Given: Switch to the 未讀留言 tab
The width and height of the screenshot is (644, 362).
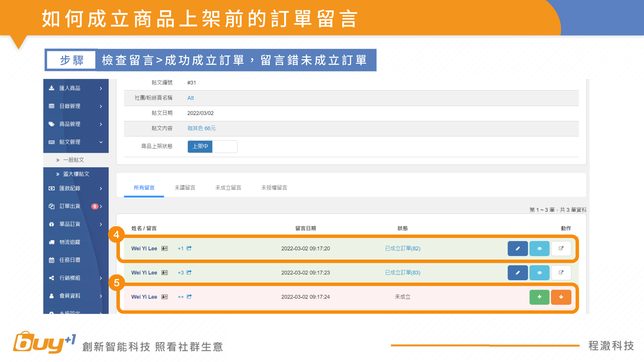Looking at the screenshot, I should [185, 188].
